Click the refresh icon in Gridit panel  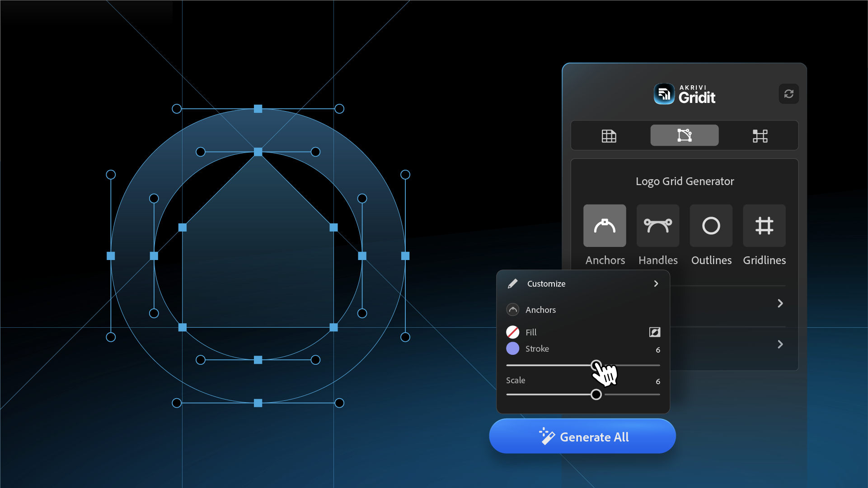788,94
